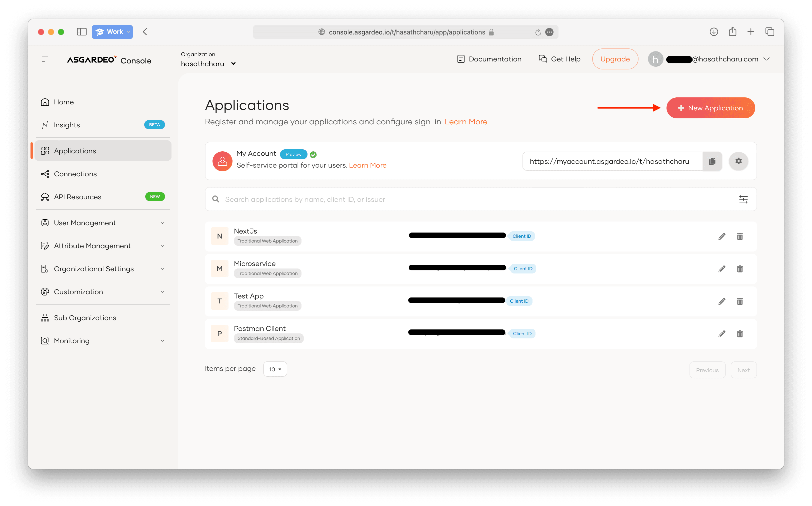Open items per page dropdown
Image resolution: width=812 pixels, height=506 pixels.
(275, 369)
